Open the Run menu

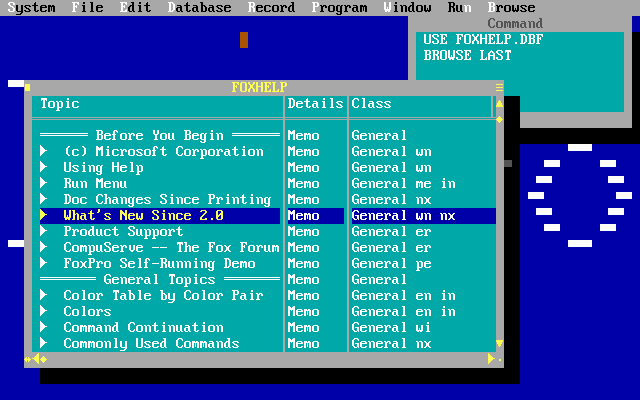point(460,7)
